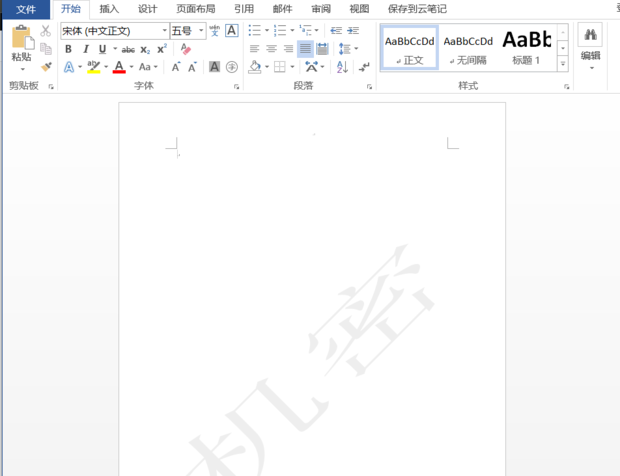Image resolution: width=620 pixels, height=476 pixels.
Task: Toggle justify alignment
Action: point(305,49)
